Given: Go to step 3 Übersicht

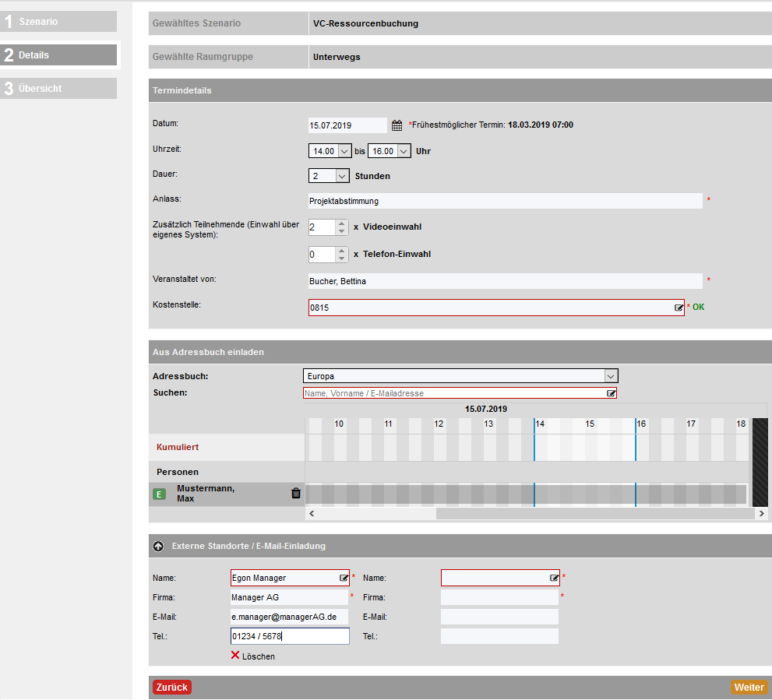Looking at the screenshot, I should (58, 89).
